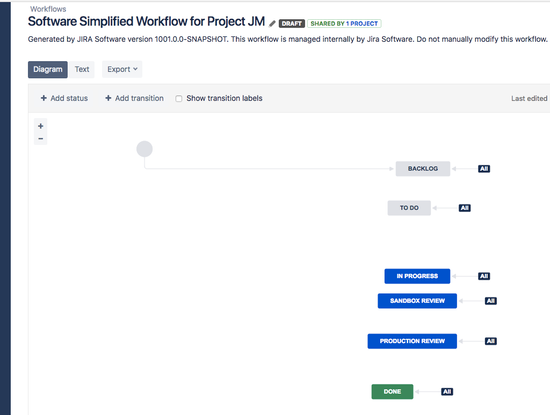Click the pencil edit icon beside workflow title
The image size is (550, 415).
point(272,24)
